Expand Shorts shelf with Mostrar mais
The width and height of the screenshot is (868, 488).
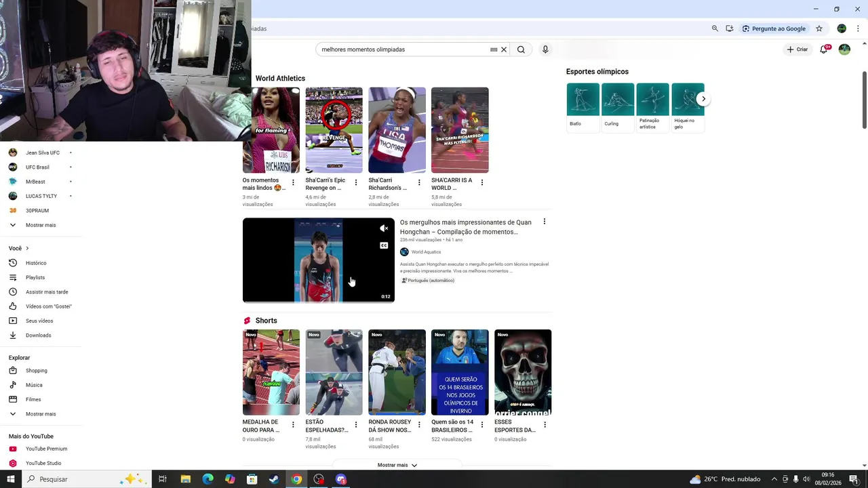point(397,465)
